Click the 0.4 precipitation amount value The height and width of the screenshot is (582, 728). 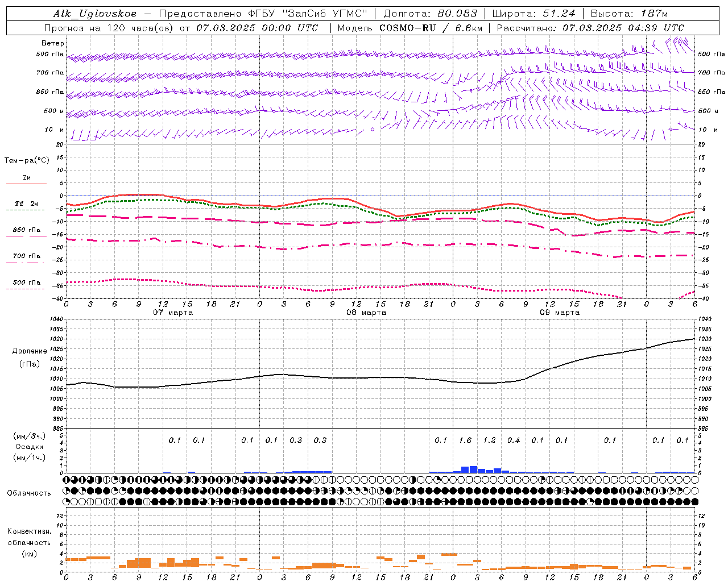point(514,440)
